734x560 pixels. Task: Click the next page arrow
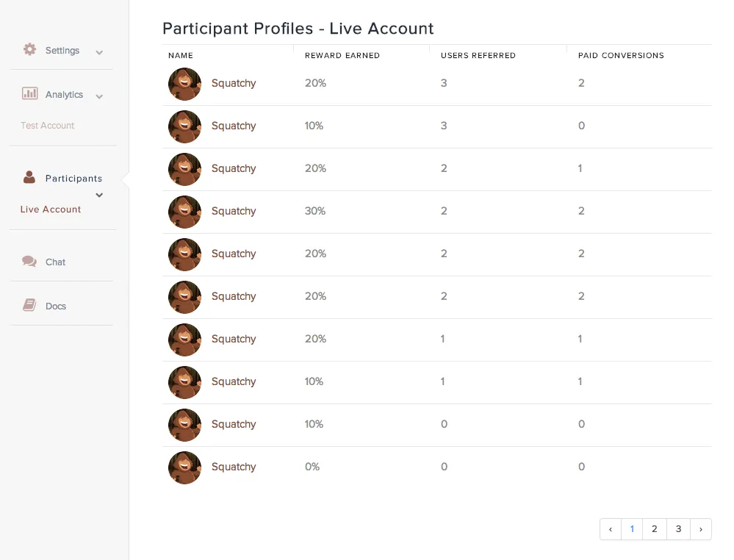coord(701,529)
